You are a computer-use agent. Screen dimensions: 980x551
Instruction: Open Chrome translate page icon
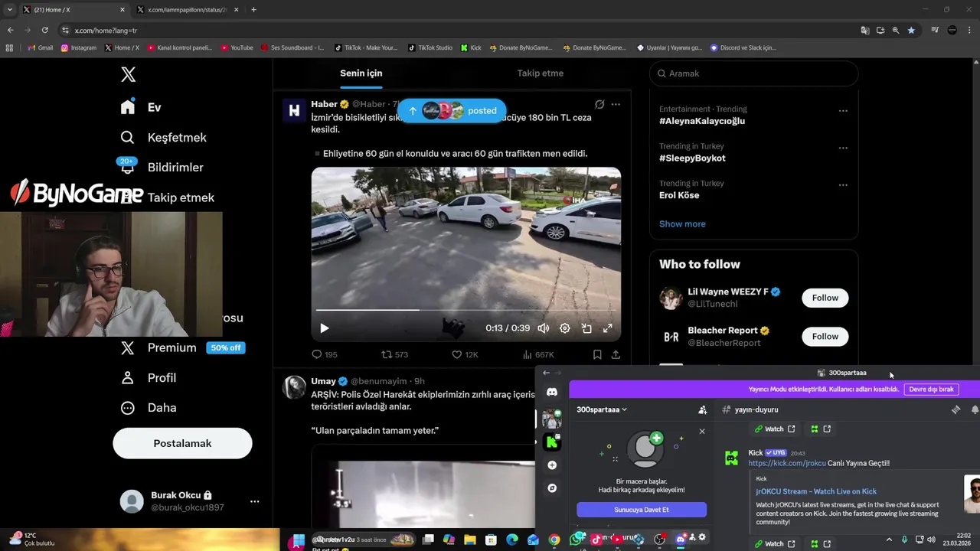tap(864, 30)
